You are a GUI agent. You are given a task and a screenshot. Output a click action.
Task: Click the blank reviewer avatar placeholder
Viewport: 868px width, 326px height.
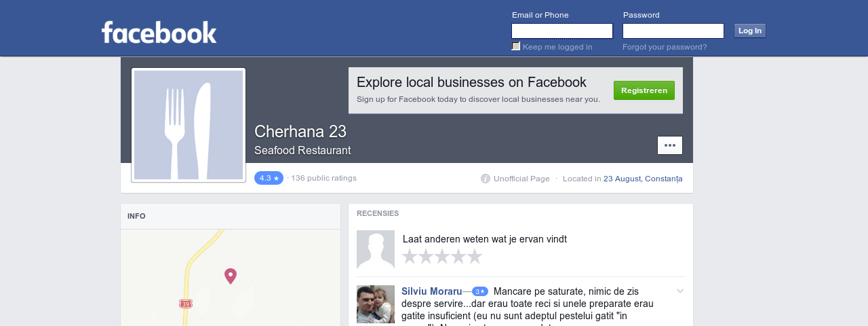(376, 249)
